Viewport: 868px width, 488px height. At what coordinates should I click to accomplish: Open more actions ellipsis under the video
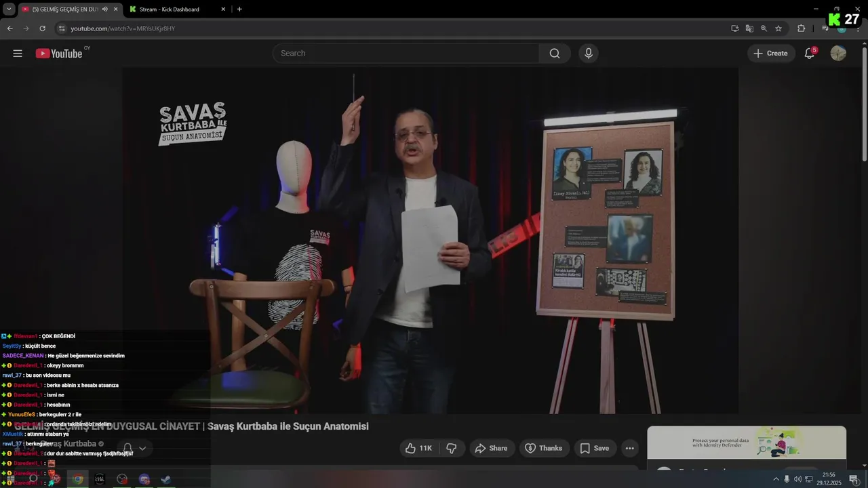tap(629, 448)
